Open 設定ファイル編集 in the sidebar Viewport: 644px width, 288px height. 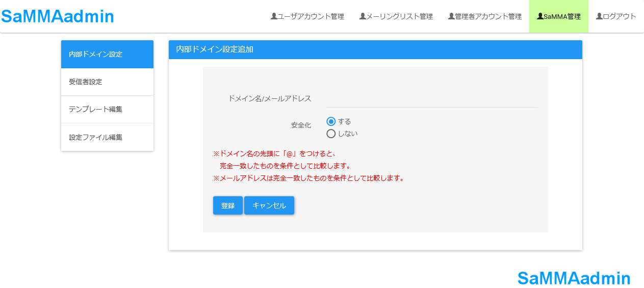pyautogui.click(x=107, y=137)
